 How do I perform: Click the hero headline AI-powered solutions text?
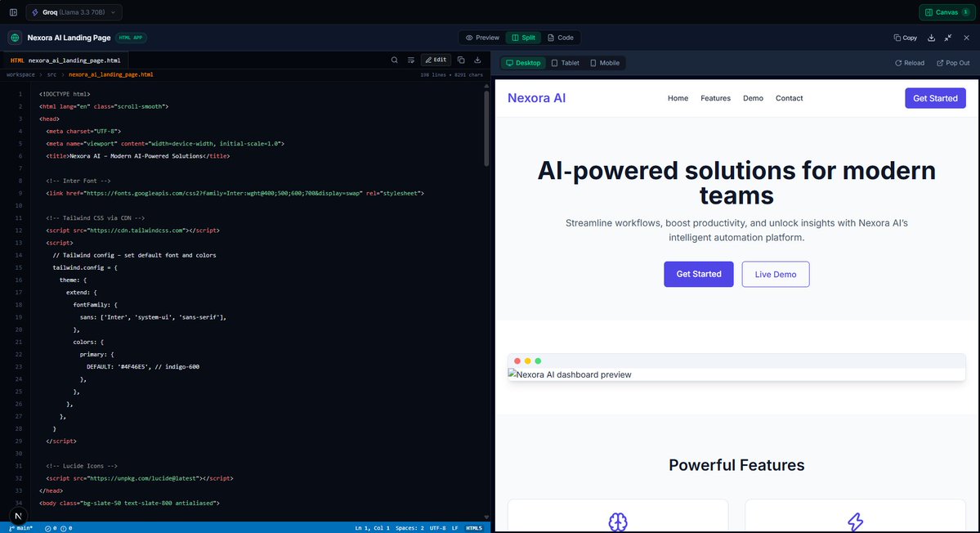click(x=736, y=182)
